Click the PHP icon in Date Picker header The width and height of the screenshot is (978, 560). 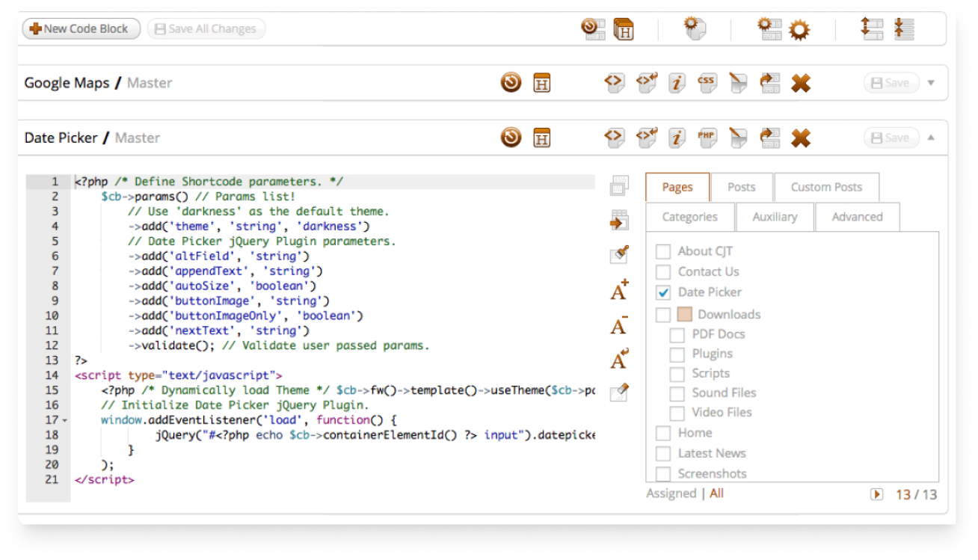706,138
